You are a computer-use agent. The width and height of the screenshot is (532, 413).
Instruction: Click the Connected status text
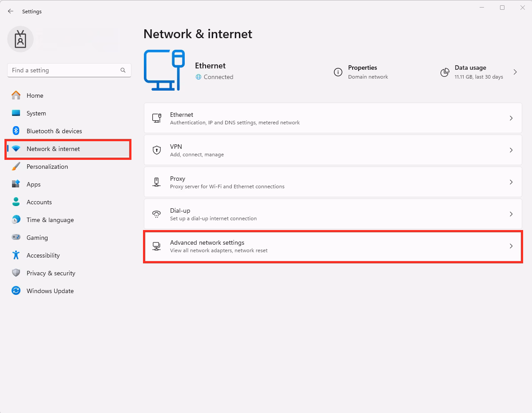point(218,77)
